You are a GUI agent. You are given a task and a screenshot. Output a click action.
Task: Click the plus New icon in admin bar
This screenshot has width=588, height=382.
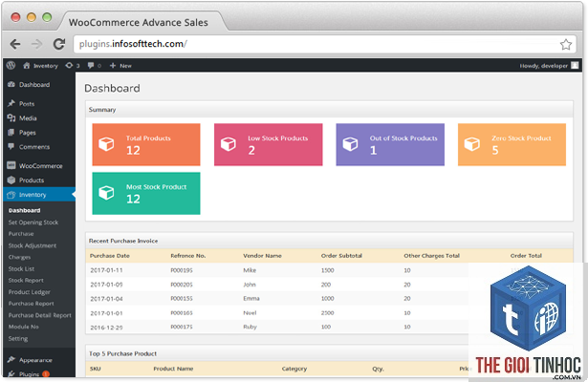pyautogui.click(x=113, y=66)
